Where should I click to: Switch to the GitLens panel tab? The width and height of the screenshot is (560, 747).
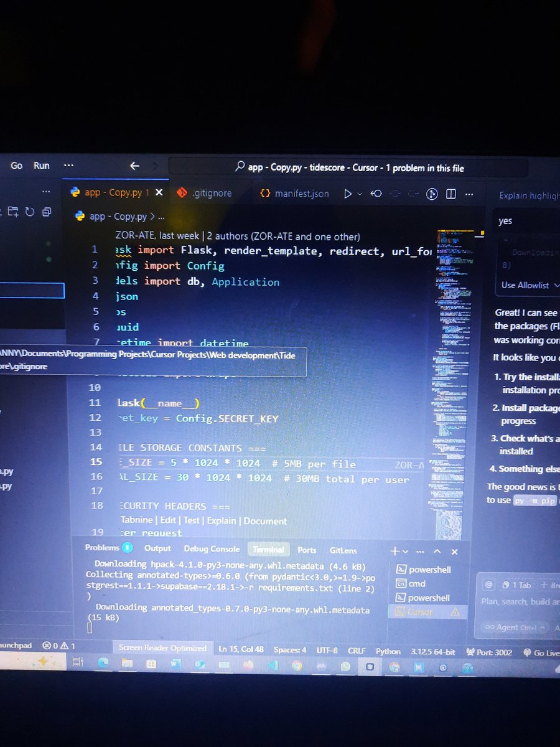click(343, 550)
